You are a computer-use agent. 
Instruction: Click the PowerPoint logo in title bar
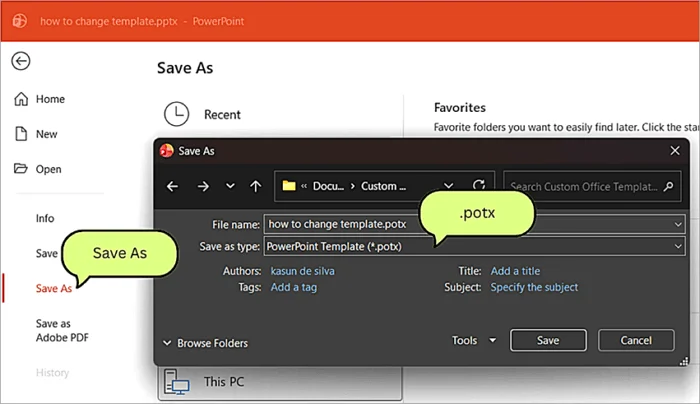20,21
